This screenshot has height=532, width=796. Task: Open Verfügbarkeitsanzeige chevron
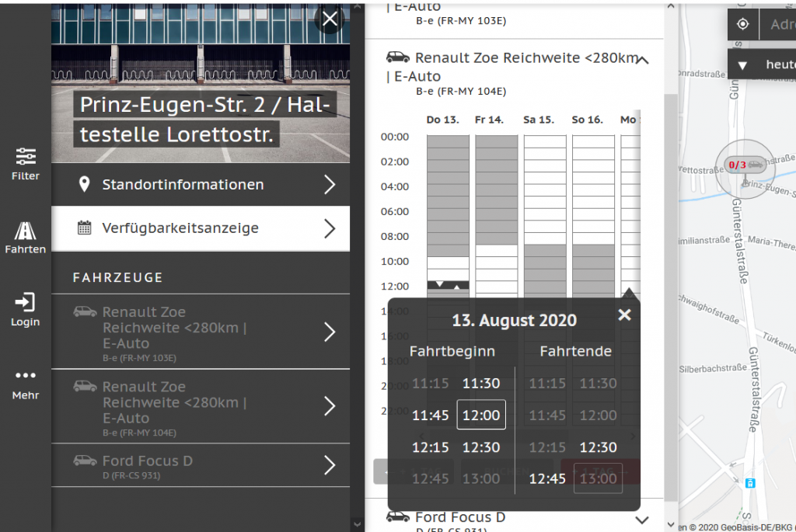(330, 229)
